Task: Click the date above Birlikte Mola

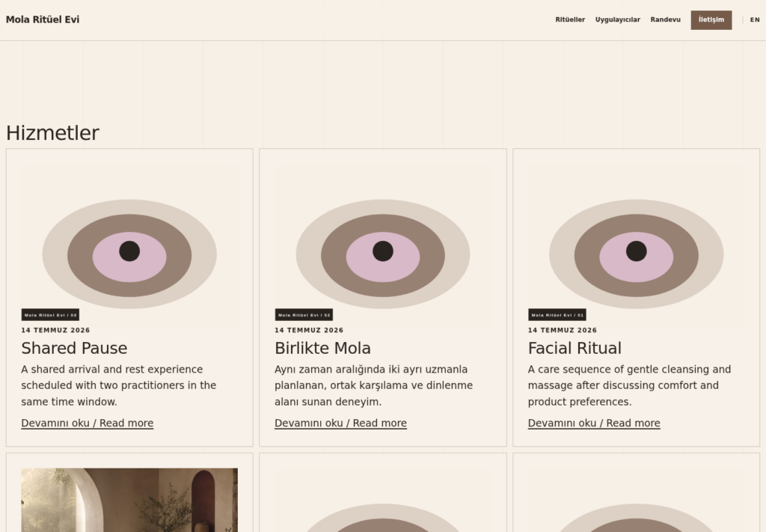Action: pyautogui.click(x=309, y=330)
